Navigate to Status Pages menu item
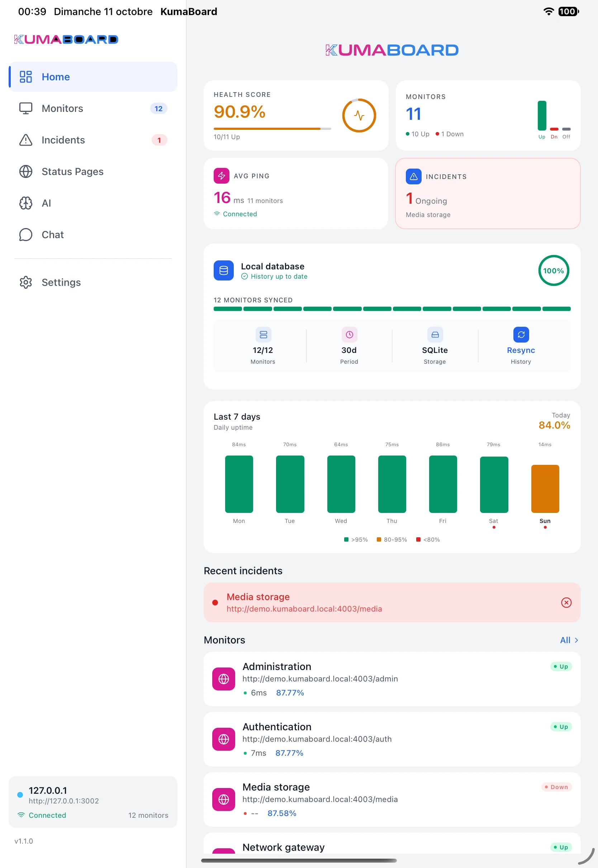The image size is (598, 868). click(x=92, y=171)
